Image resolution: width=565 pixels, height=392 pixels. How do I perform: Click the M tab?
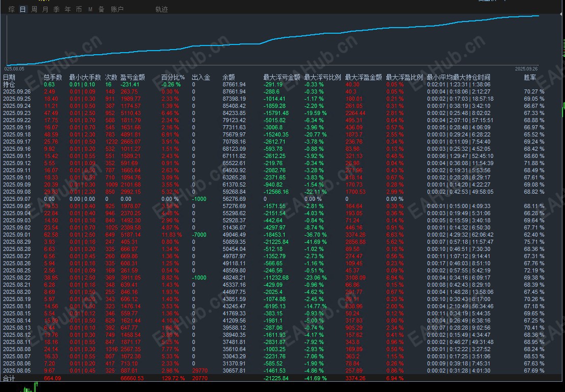(90, 9)
